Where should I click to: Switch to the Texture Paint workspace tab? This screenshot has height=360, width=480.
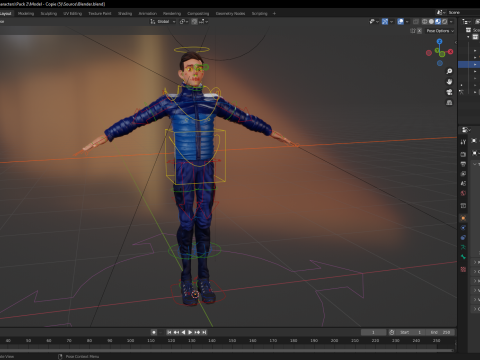tap(100, 14)
